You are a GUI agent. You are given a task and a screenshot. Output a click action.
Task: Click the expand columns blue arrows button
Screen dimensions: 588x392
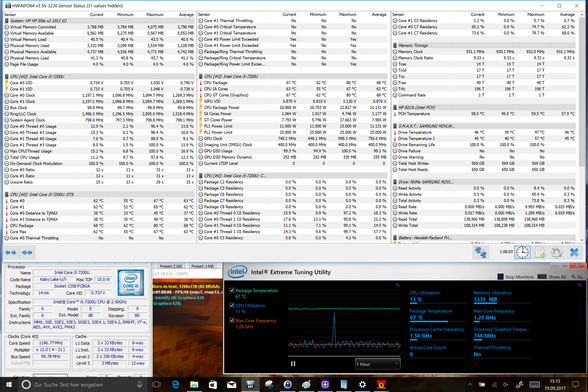(11, 253)
